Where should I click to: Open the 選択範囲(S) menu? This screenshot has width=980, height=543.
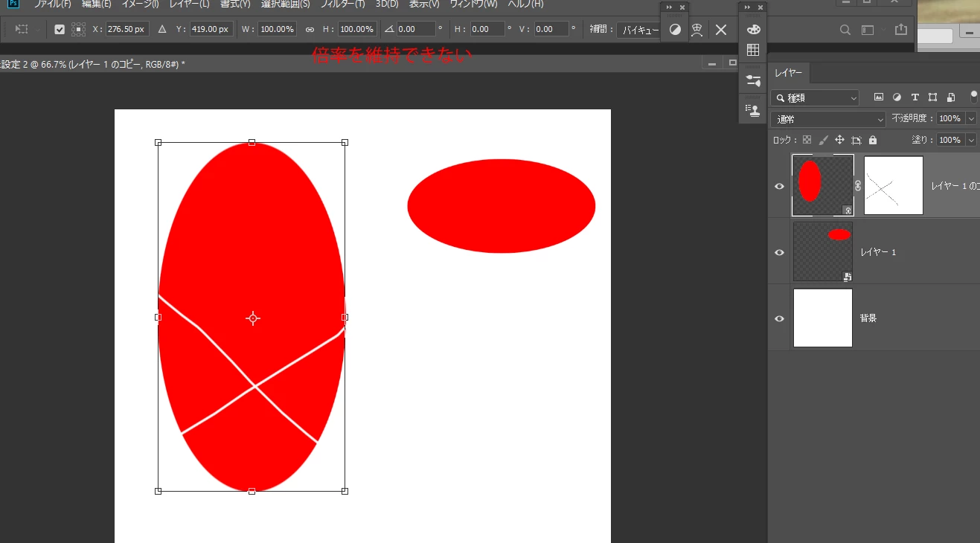(x=285, y=4)
